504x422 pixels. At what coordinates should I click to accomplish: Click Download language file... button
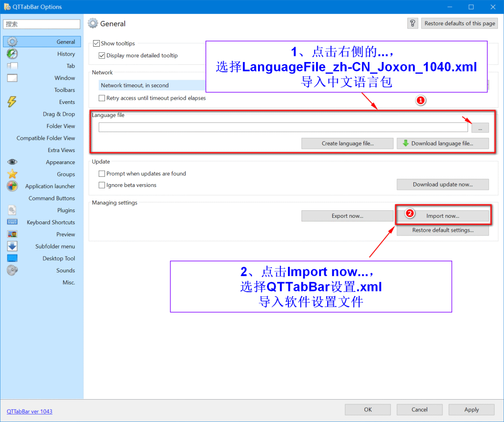click(442, 144)
